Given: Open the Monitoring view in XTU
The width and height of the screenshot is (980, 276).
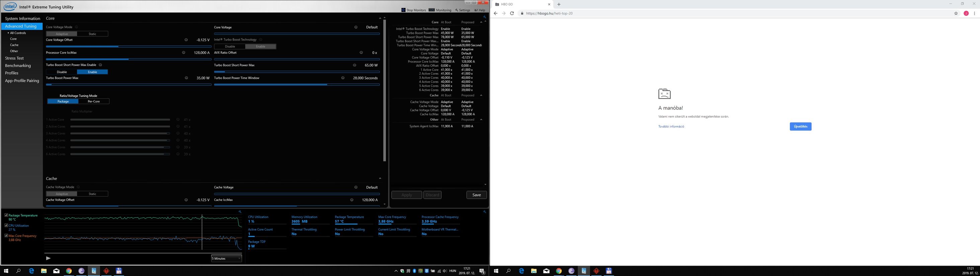Looking at the screenshot, I should (x=440, y=10).
